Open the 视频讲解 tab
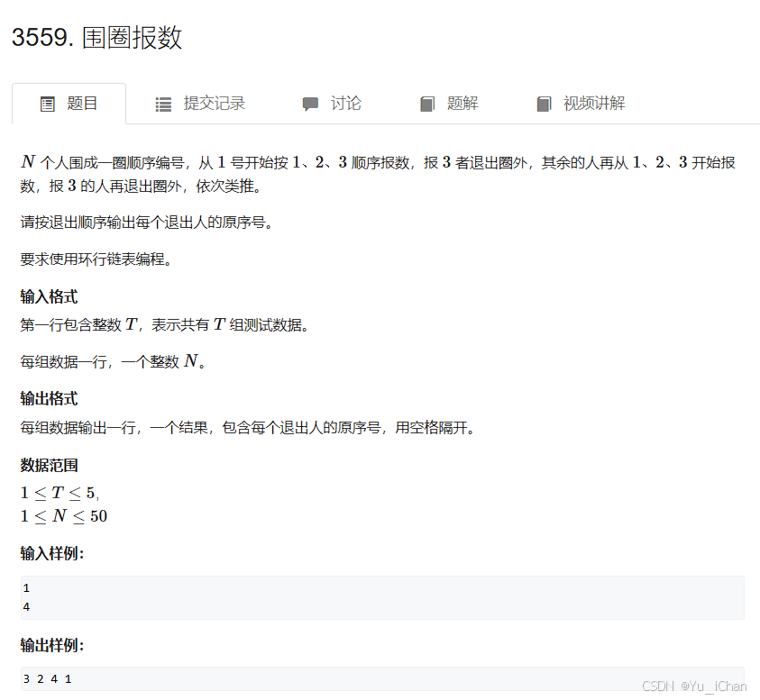The height and width of the screenshot is (700, 760). point(581,104)
